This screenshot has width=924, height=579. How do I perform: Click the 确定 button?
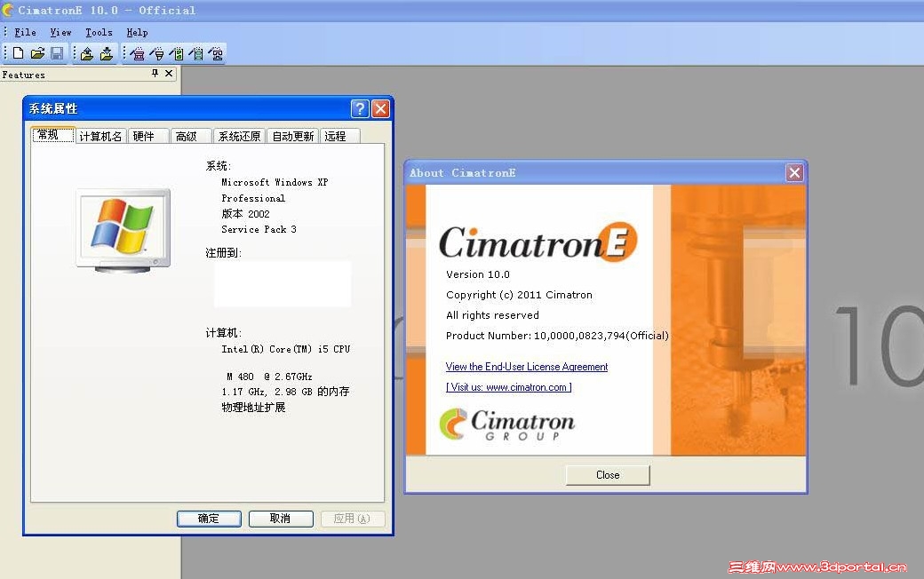point(209,519)
